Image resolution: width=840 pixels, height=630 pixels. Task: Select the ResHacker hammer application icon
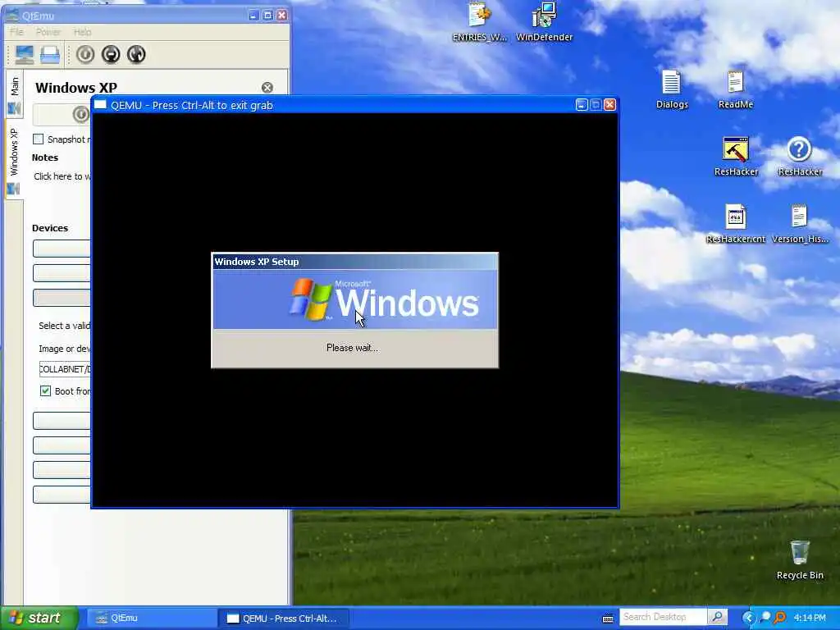click(x=736, y=157)
